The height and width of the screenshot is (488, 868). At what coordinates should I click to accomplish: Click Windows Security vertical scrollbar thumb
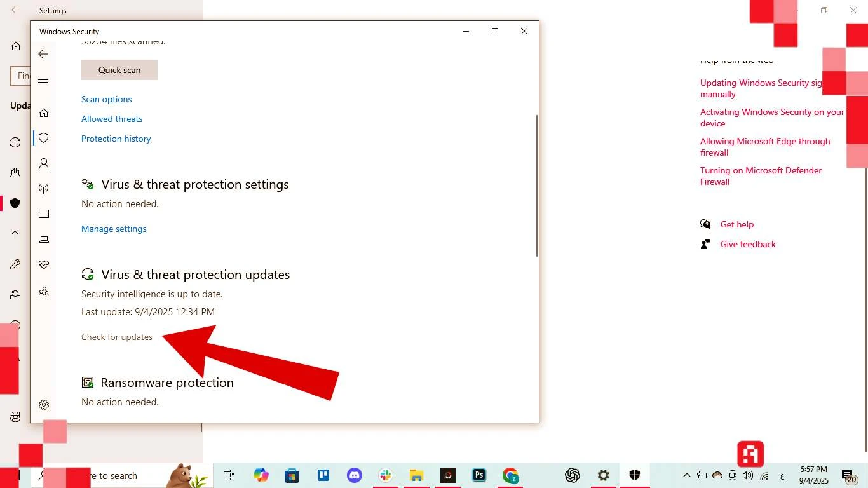(x=537, y=185)
